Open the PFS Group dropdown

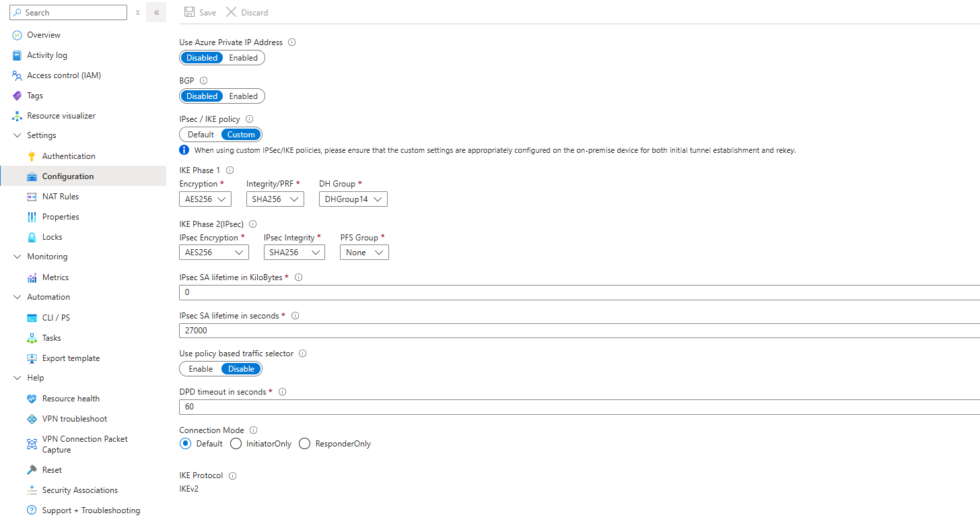(363, 253)
